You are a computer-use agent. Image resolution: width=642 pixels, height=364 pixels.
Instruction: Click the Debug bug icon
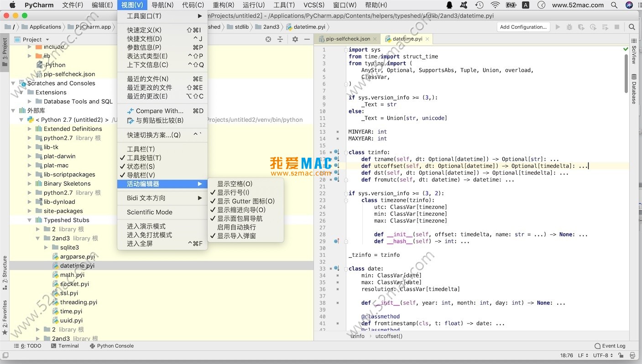pos(569,27)
